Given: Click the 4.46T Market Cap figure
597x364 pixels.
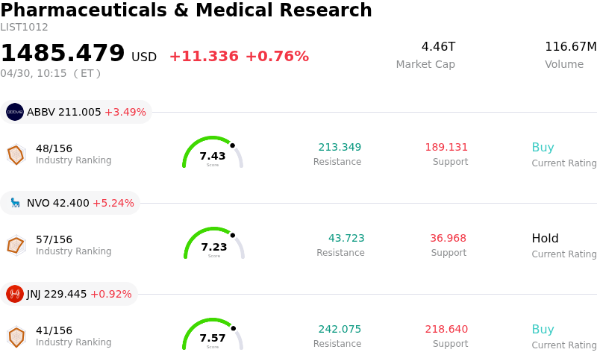Looking at the screenshot, I should [438, 47].
